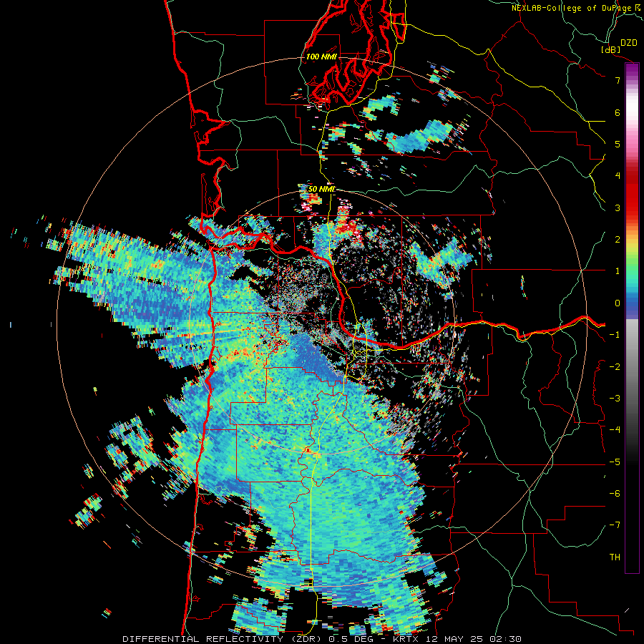Click the [dB] unit label
This screenshot has height=644, width=644.
pos(610,49)
